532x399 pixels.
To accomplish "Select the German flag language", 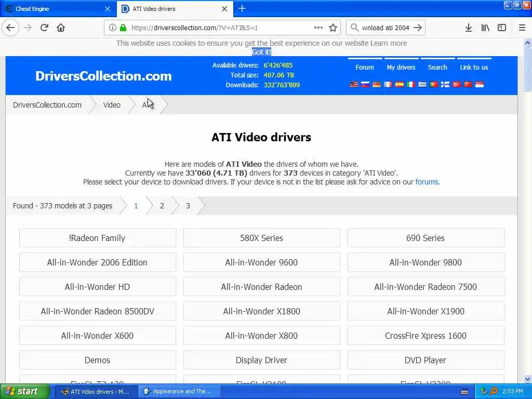I will (x=377, y=84).
